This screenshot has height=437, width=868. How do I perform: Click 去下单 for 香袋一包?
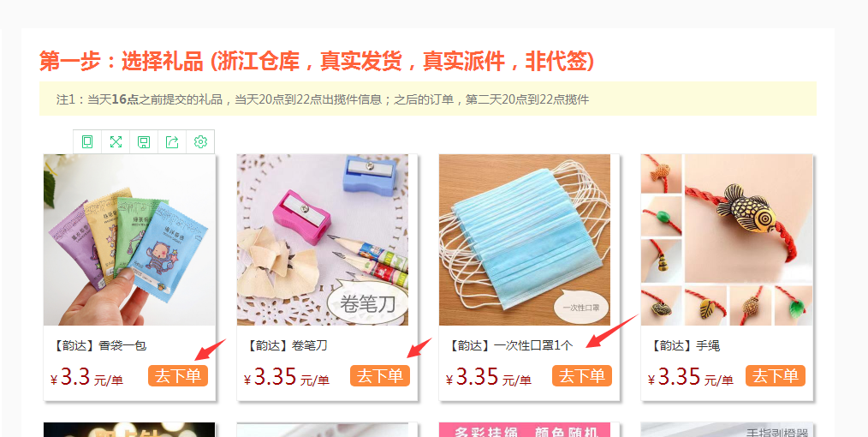178,375
